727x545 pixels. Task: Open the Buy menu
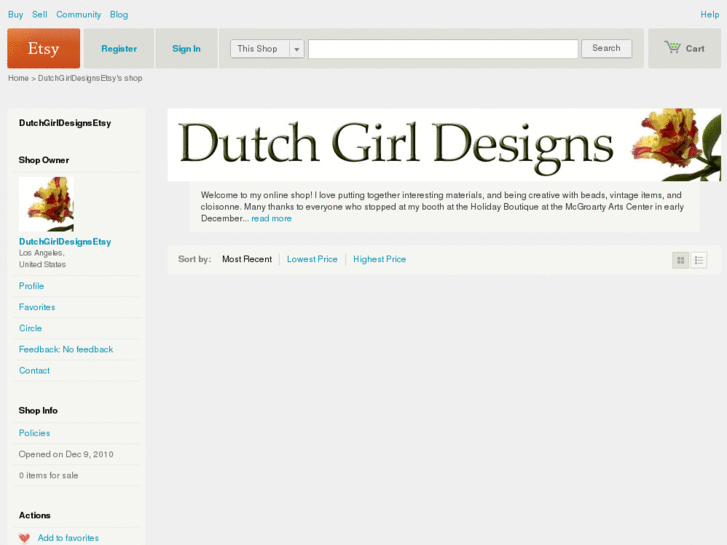pos(15,14)
